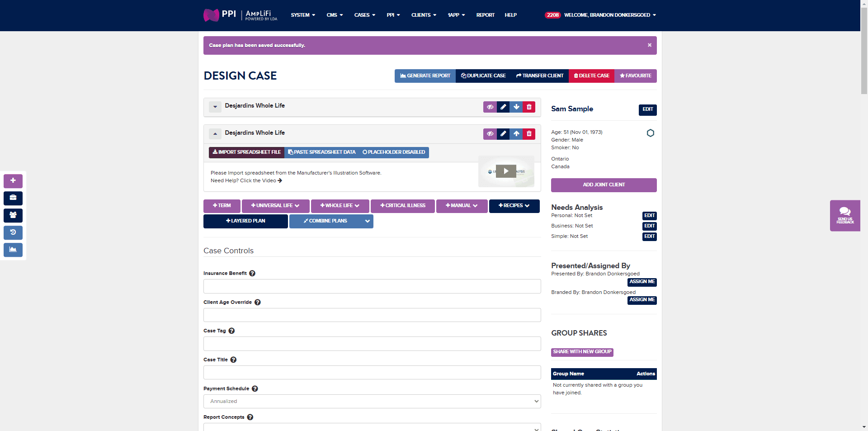Open the Whole Life dropdown

(340, 206)
